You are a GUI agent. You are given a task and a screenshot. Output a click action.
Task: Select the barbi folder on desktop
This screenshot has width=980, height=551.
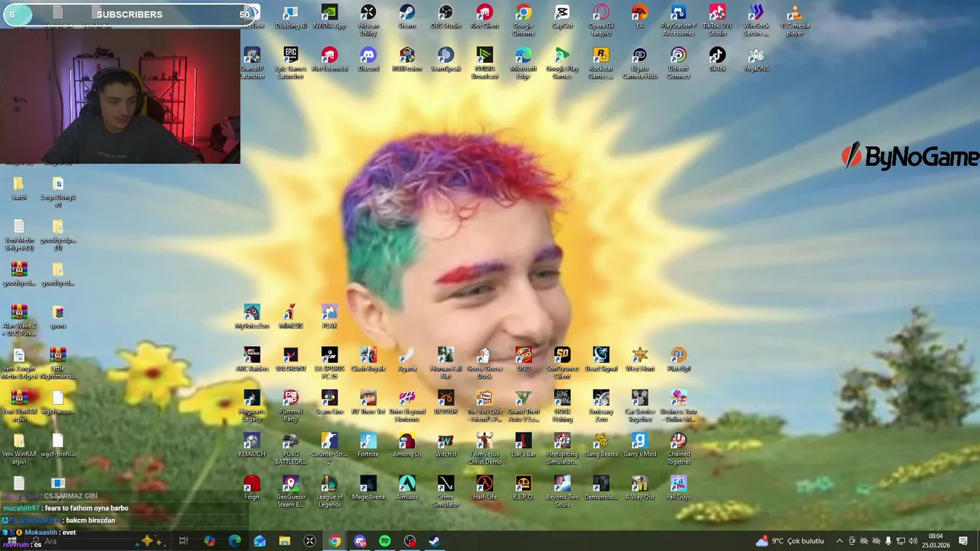pos(19,188)
